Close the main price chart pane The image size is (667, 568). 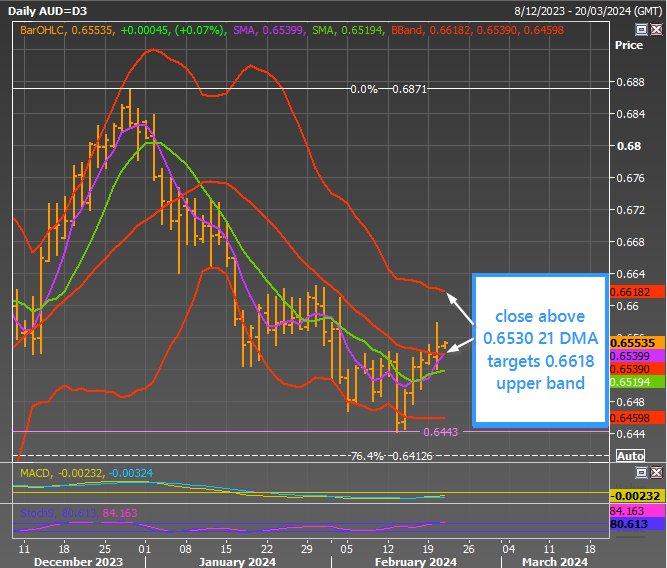click(656, 29)
